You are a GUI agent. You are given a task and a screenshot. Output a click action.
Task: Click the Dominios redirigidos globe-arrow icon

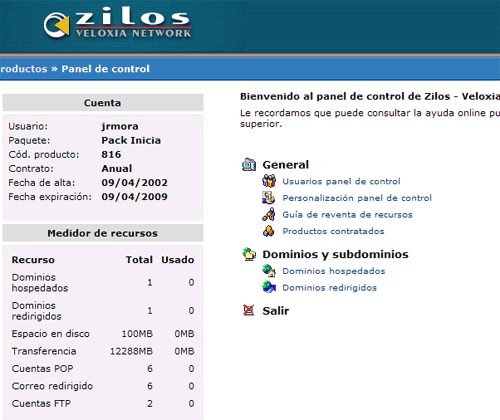[x=269, y=287]
